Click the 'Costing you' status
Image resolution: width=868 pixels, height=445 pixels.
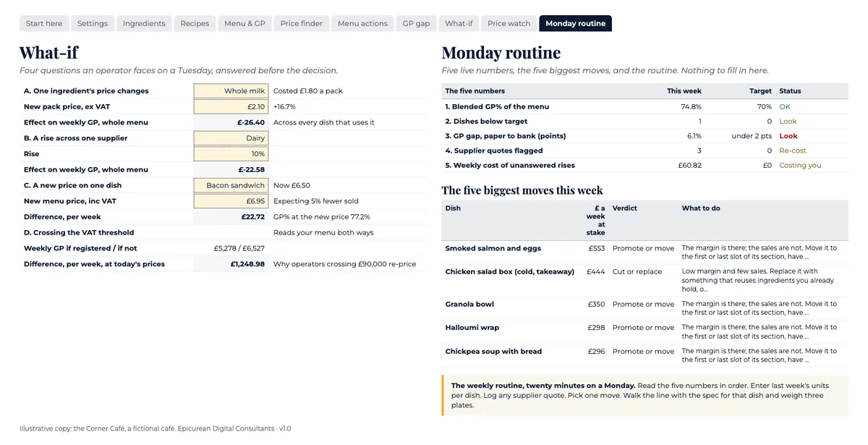click(800, 165)
